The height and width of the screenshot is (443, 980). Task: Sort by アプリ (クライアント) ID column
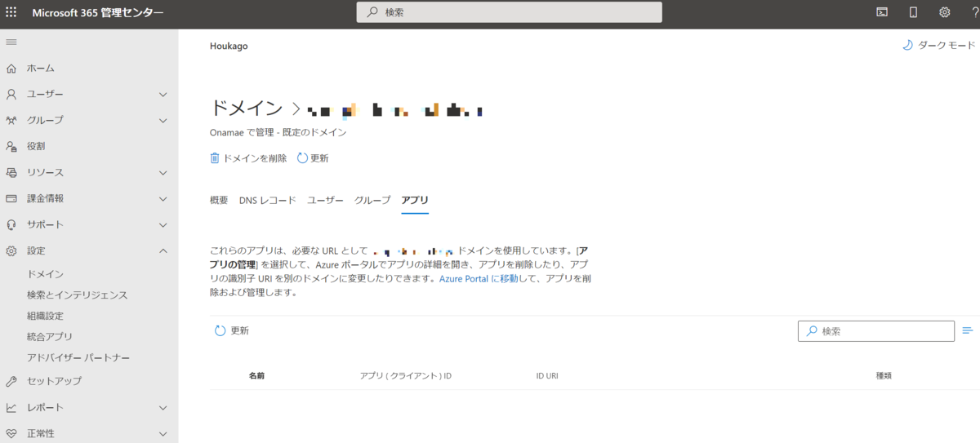pyautogui.click(x=406, y=376)
